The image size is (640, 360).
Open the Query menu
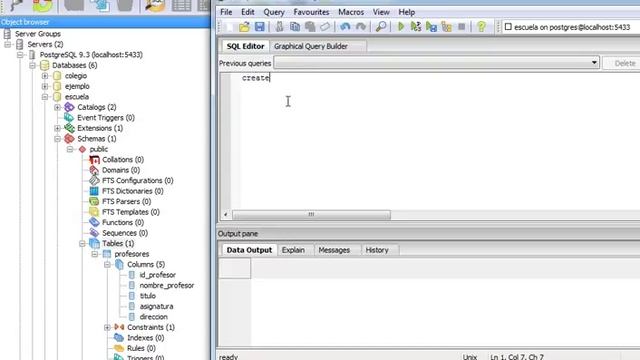coord(274,12)
